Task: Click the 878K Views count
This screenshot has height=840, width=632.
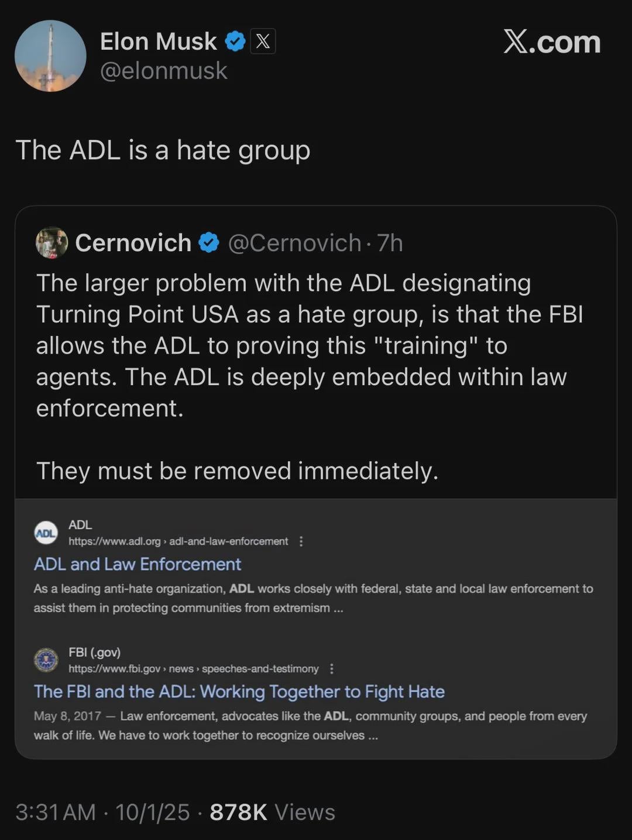Action: point(272,812)
